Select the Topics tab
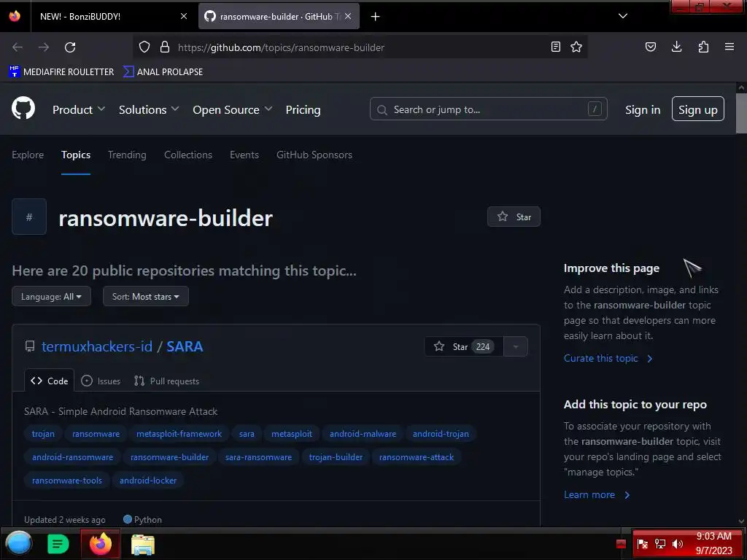747x560 pixels. click(76, 155)
